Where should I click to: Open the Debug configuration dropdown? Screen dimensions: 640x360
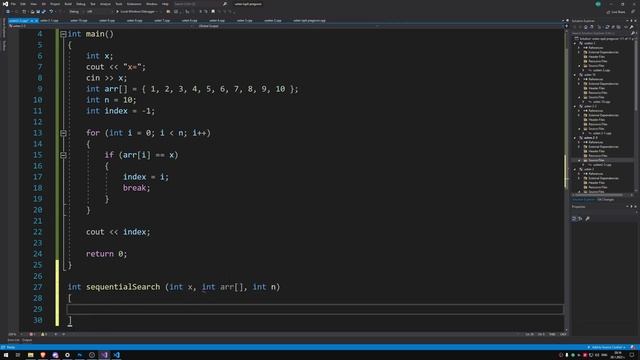(76, 12)
